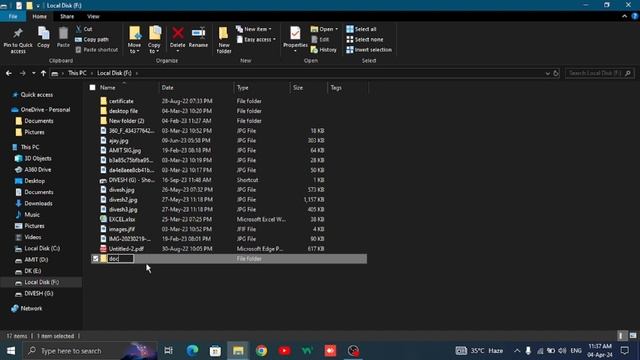The width and height of the screenshot is (640, 360).
Task: Sort by the Name column header
Action: pos(108,87)
